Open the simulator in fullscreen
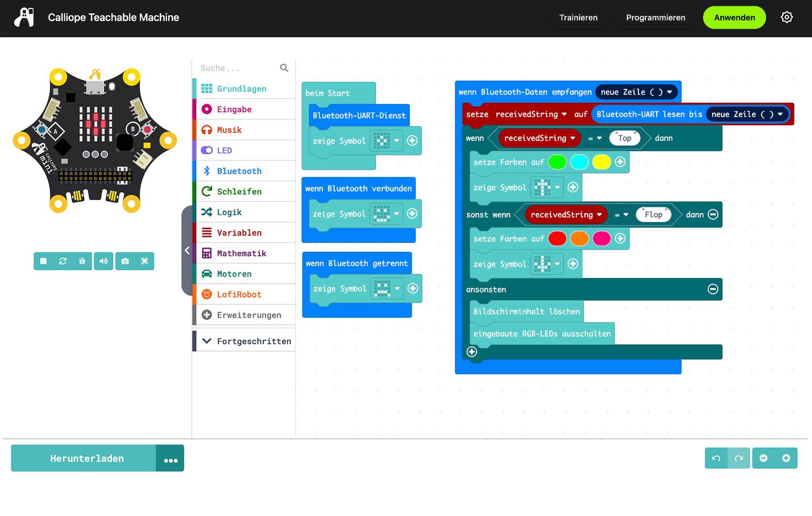Image resolution: width=812 pixels, height=516 pixels. click(144, 261)
